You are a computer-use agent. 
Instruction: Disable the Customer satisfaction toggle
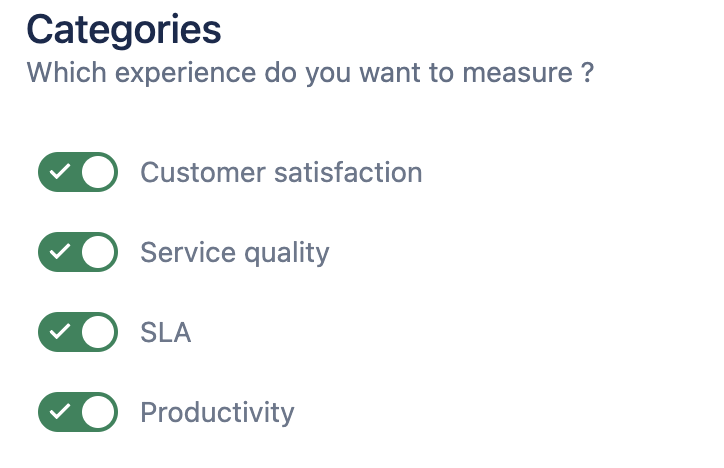[78, 172]
